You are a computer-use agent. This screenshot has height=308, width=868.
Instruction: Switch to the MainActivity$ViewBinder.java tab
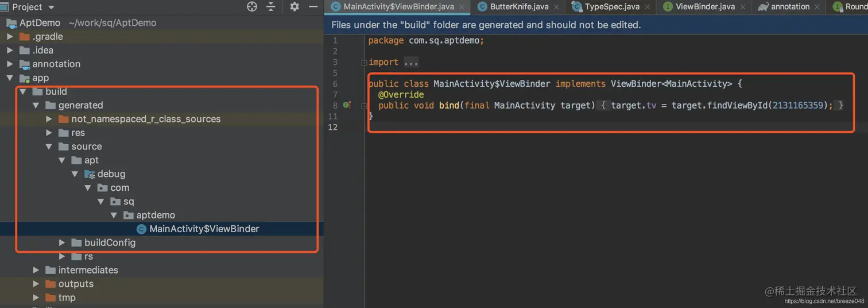tap(398, 7)
